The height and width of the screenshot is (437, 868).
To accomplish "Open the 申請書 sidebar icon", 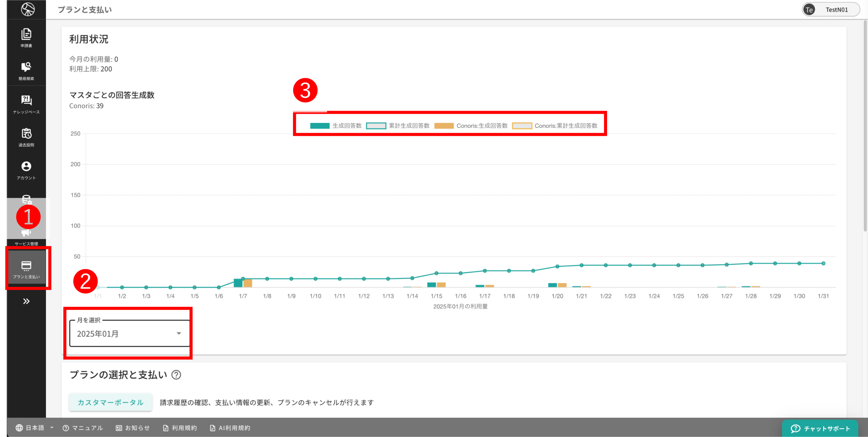I will click(x=26, y=37).
